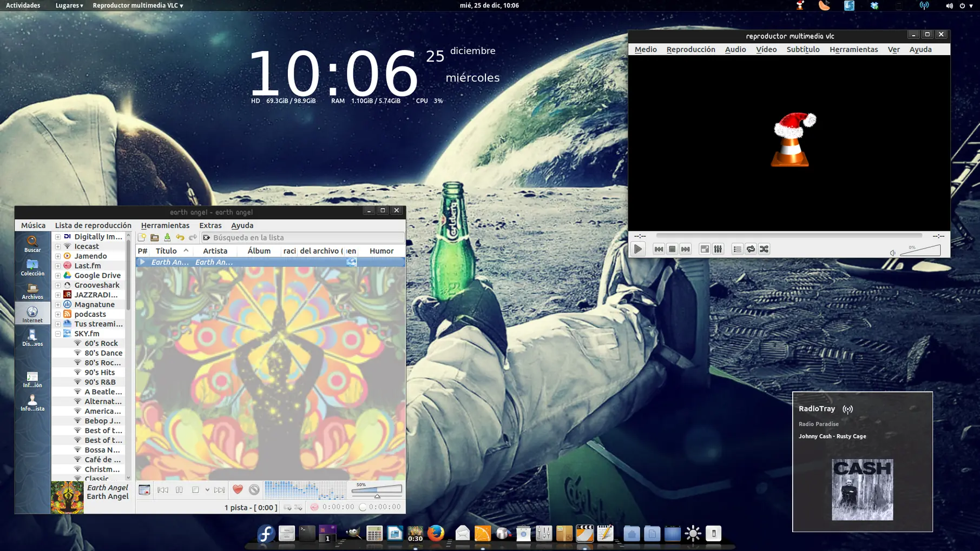The width and height of the screenshot is (980, 551).
Task: Open VLC's extended settings equalizer icon
Action: (718, 249)
